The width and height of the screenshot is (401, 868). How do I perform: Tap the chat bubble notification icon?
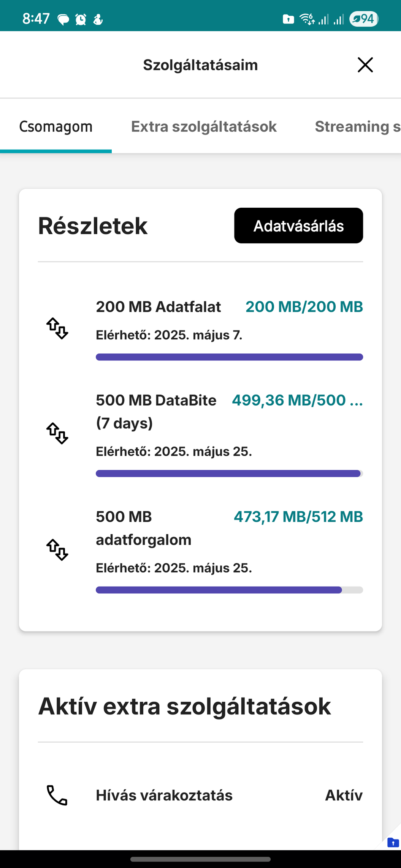pyautogui.click(x=63, y=19)
